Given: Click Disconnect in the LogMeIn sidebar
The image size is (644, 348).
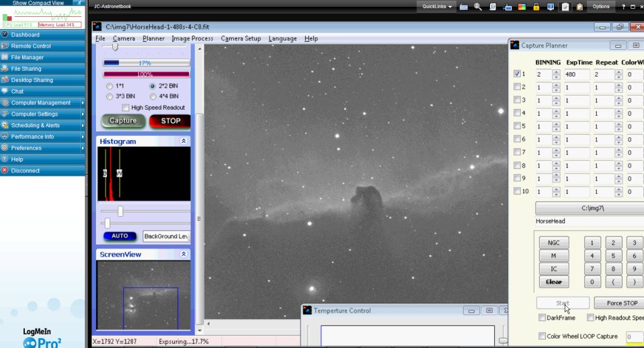Looking at the screenshot, I should tap(26, 171).
